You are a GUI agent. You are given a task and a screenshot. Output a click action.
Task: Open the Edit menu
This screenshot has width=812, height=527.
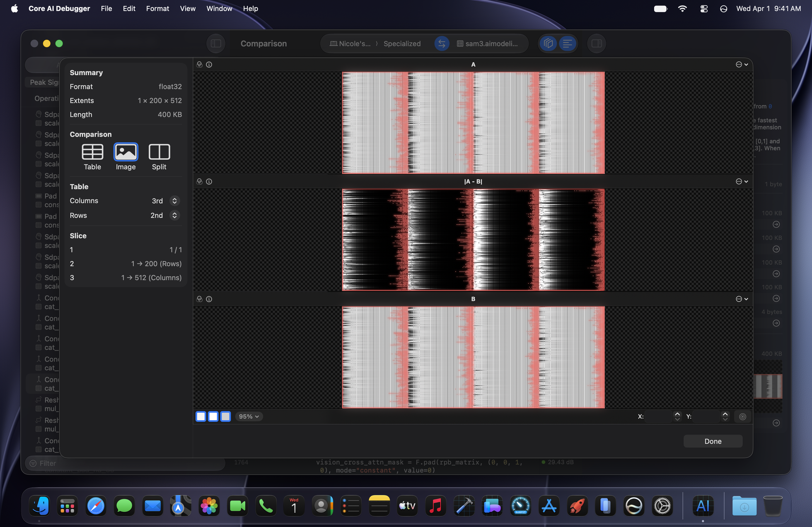click(x=129, y=8)
